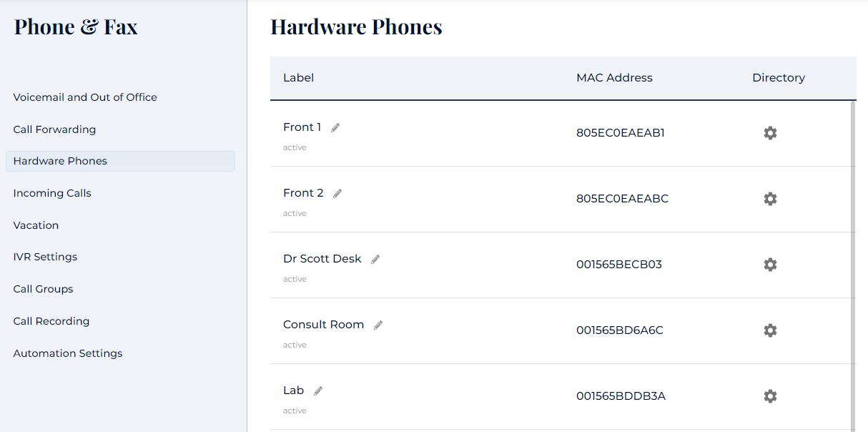This screenshot has width=868, height=432.
Task: Edit the Front 2 label via pencil icon
Action: pos(337,194)
